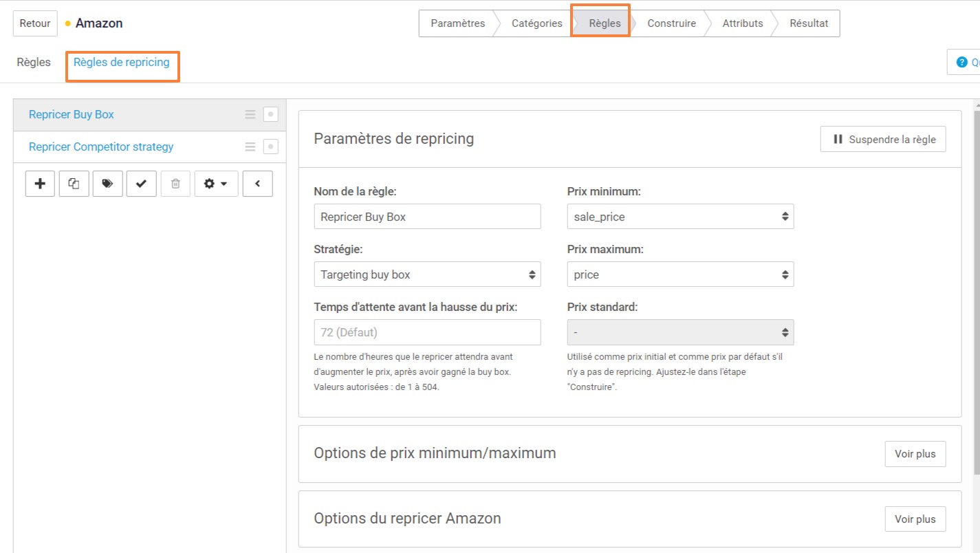Go to the Résultat step
This screenshot has width=980, height=553.
point(809,23)
